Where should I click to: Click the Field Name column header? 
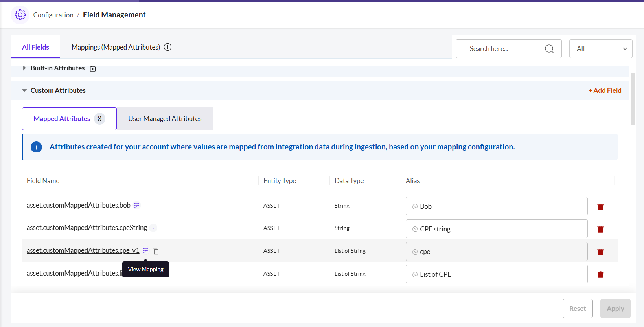43,181
